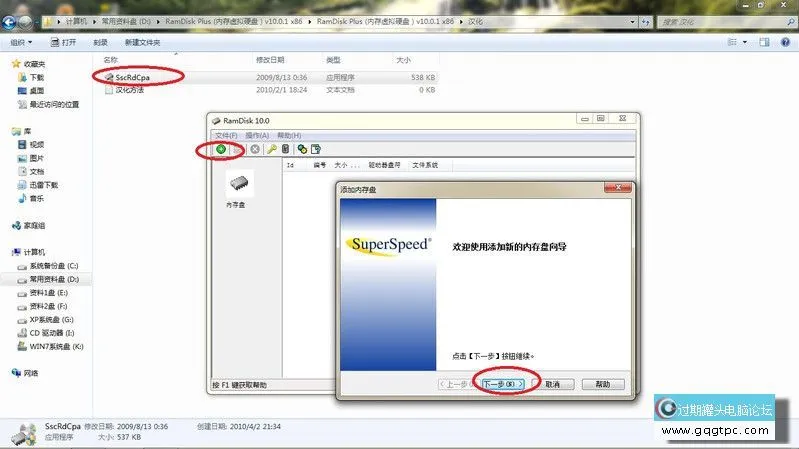Open the 文件(F) menu in RamDisk
The image size is (799, 449).
(x=226, y=135)
